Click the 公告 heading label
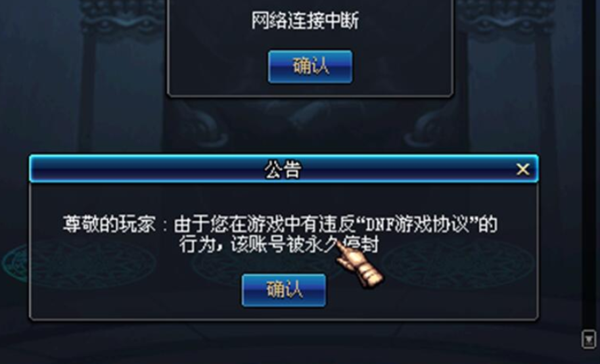The image size is (600, 364). 283,169
